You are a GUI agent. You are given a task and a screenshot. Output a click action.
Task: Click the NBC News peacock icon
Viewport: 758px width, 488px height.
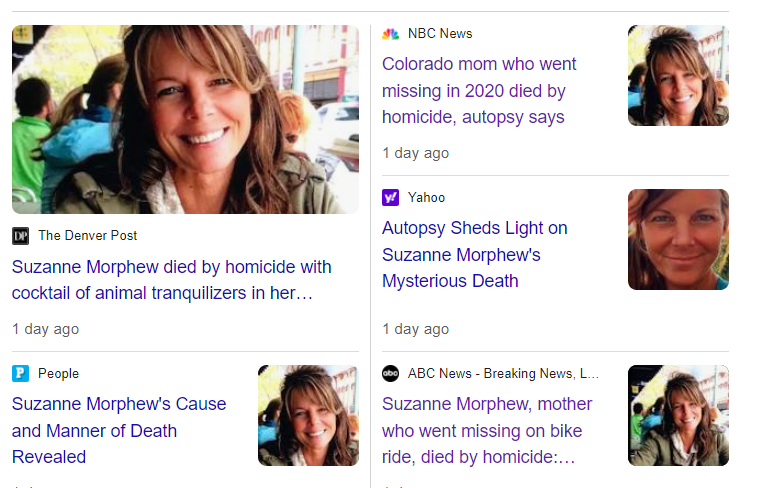click(x=390, y=34)
